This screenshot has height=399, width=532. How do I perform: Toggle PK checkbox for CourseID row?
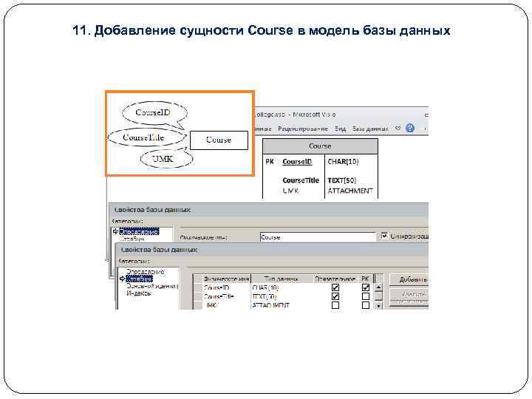[x=366, y=287]
